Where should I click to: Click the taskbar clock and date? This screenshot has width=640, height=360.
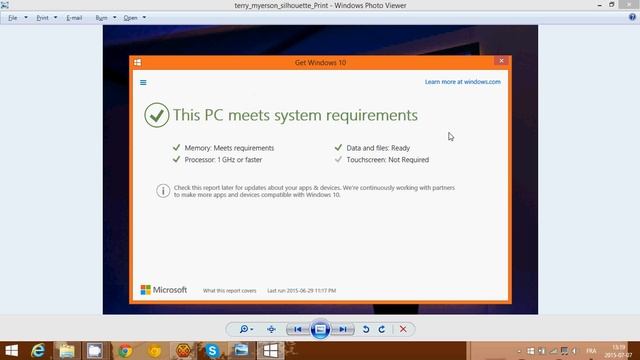618,351
